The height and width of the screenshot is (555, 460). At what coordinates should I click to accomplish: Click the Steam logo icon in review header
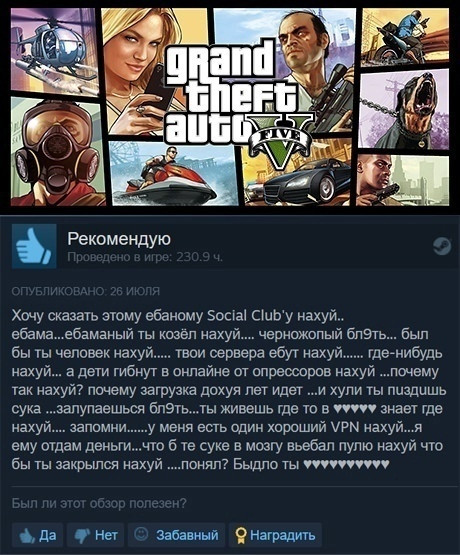(x=442, y=246)
